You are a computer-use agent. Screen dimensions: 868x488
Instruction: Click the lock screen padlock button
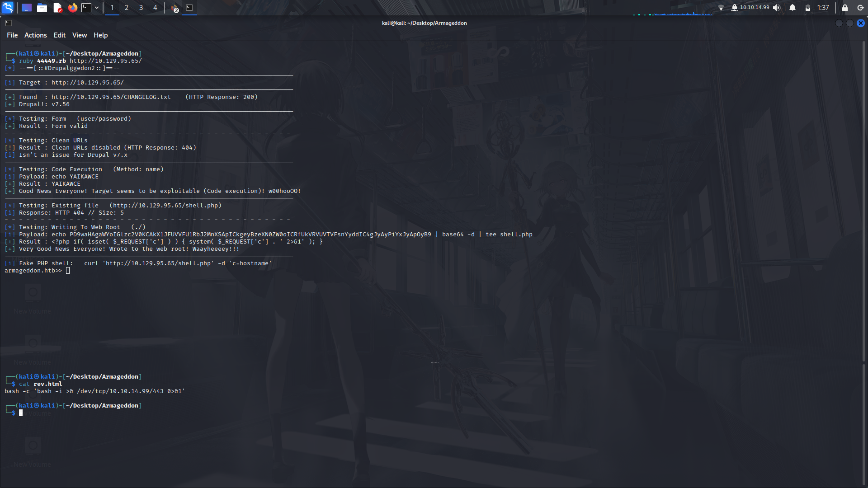pyautogui.click(x=844, y=8)
